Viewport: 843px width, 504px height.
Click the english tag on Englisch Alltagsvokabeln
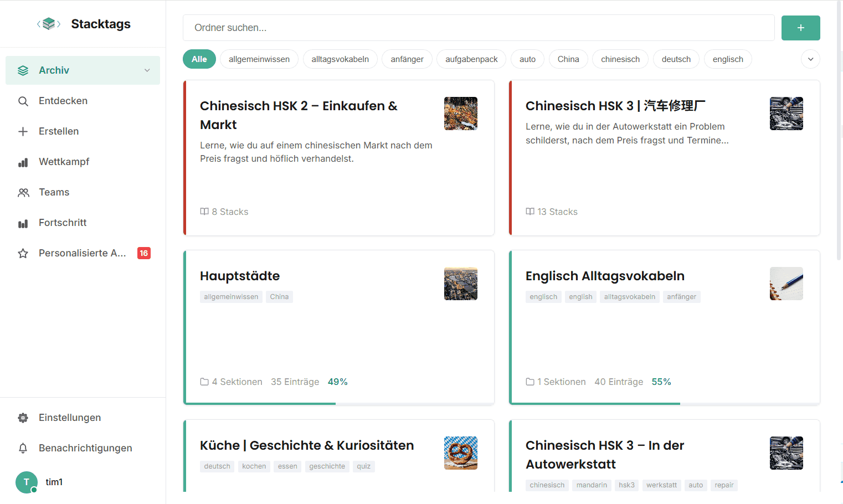pyautogui.click(x=580, y=297)
